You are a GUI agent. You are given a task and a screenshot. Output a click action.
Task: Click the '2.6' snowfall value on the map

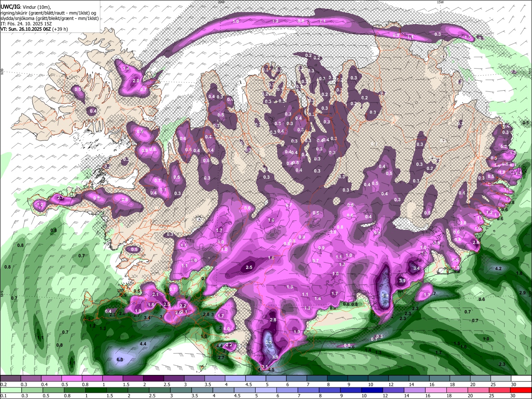(x=476, y=242)
